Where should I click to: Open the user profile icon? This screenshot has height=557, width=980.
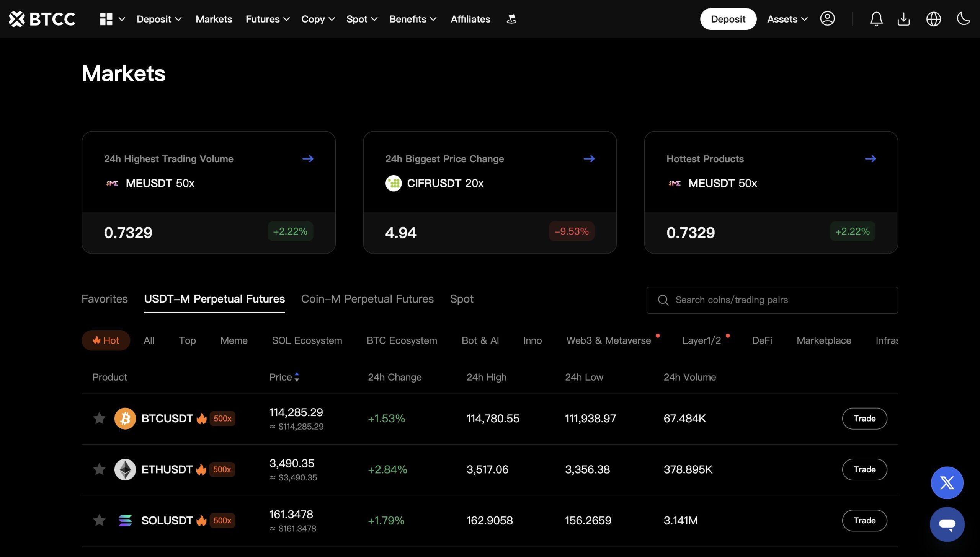point(827,18)
